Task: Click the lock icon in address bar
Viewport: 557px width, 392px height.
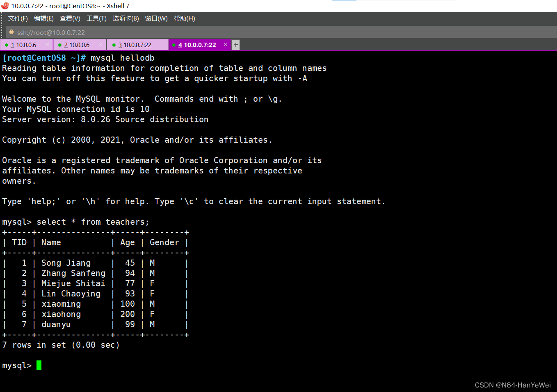Action: click(11, 32)
